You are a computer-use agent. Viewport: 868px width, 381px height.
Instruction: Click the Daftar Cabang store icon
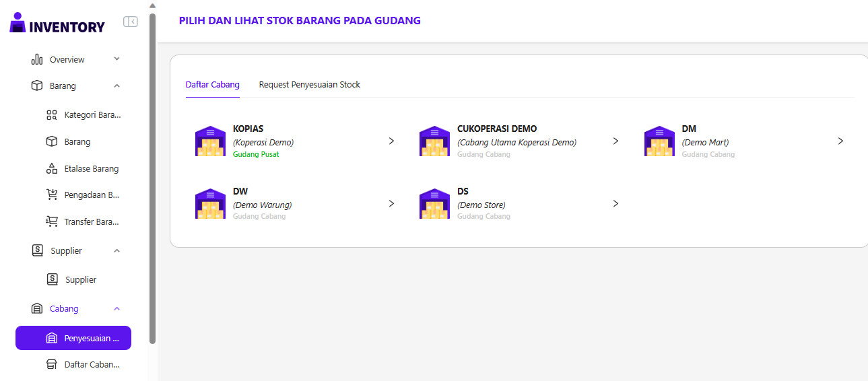pos(52,364)
